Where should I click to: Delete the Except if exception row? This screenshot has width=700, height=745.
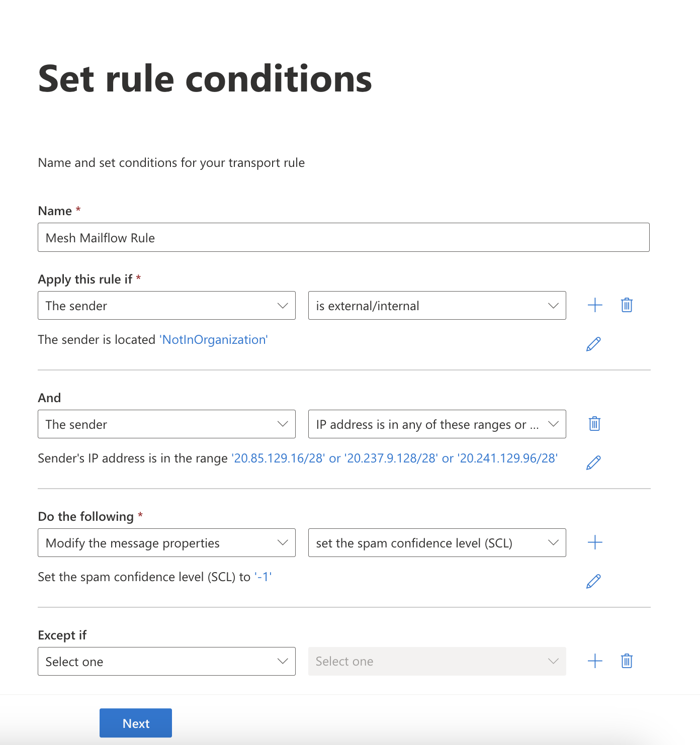click(x=627, y=661)
